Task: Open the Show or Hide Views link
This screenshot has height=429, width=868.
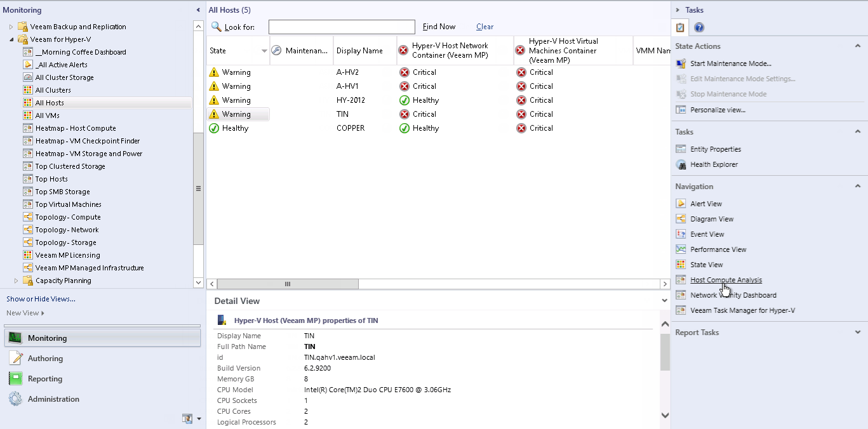Action: (41, 299)
